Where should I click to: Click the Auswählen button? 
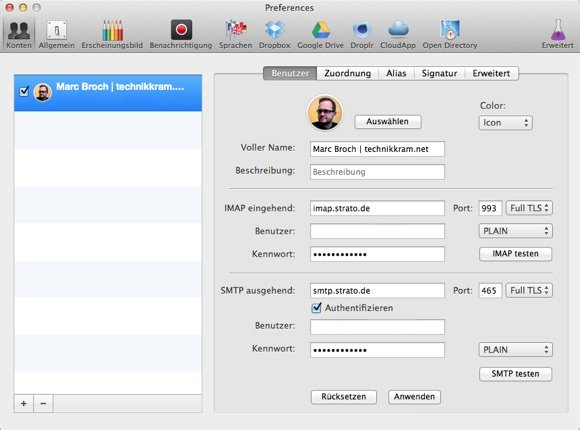pyautogui.click(x=388, y=122)
